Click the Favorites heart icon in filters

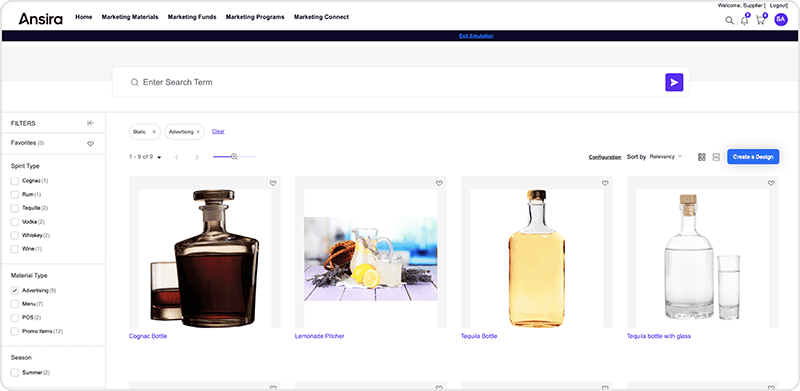[90, 144]
